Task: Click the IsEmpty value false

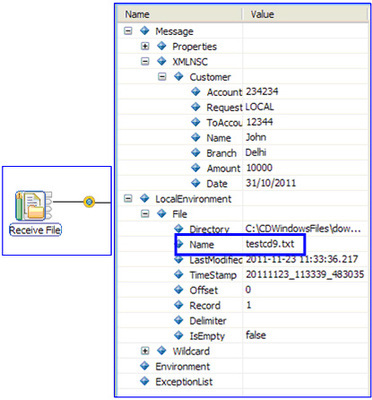Action: click(256, 335)
